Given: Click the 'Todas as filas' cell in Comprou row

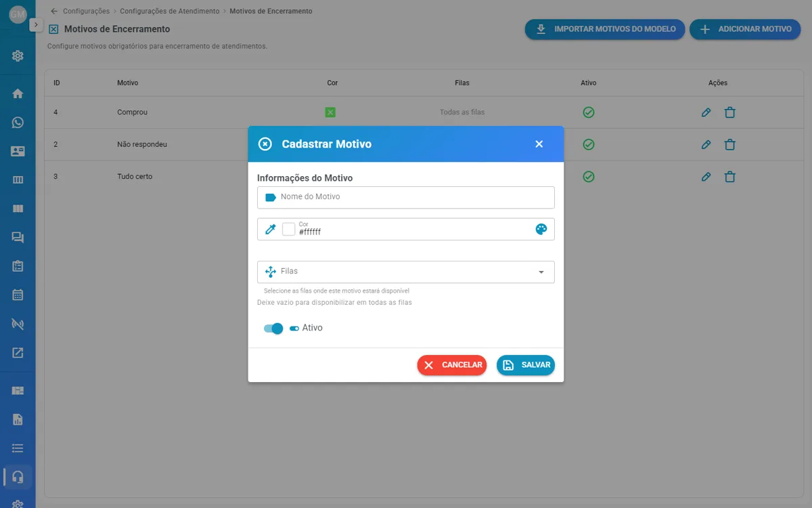Looking at the screenshot, I should 462,112.
